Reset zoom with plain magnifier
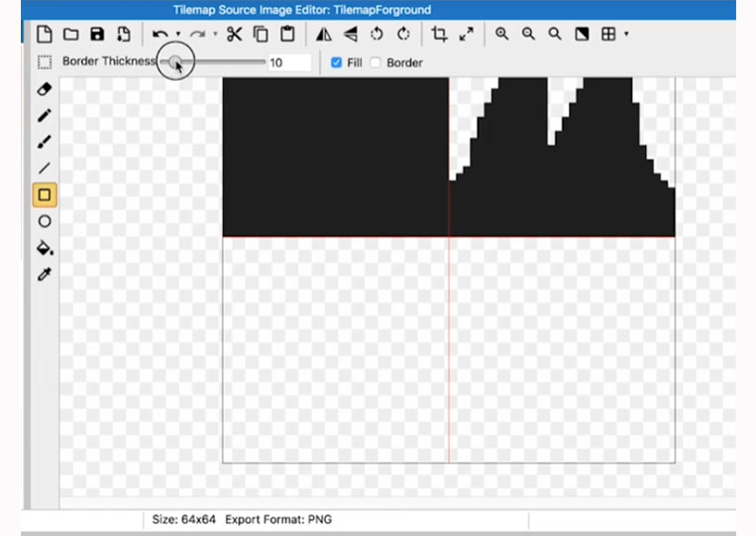756x536 pixels. coord(555,35)
